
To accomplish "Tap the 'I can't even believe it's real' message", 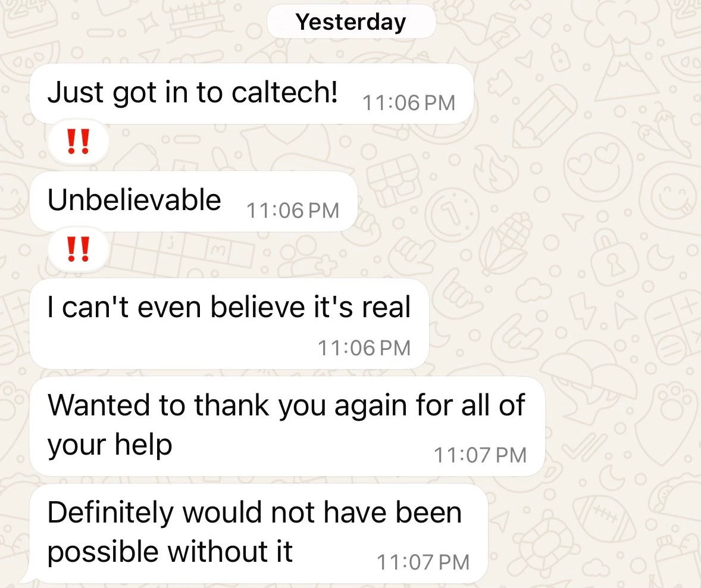I will point(229,324).
